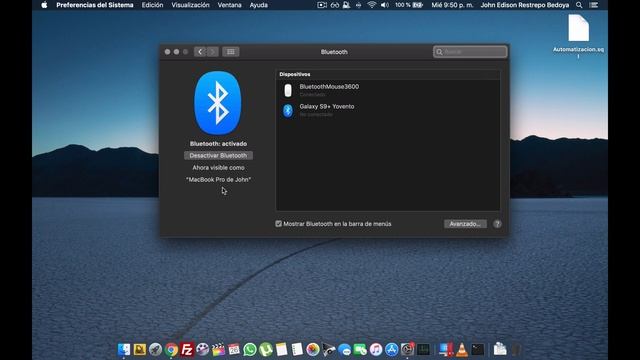
Task: Open System Preferences in the dock
Action: [407, 349]
